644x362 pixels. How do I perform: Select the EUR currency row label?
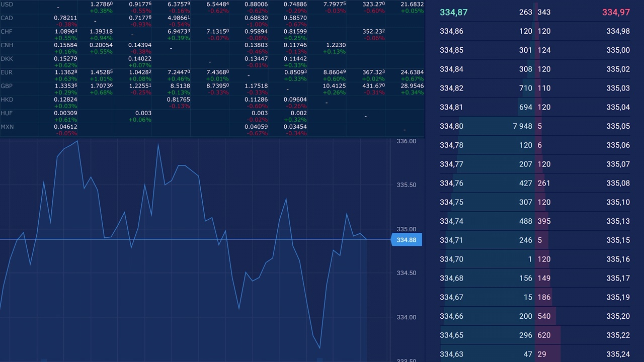[x=7, y=72]
